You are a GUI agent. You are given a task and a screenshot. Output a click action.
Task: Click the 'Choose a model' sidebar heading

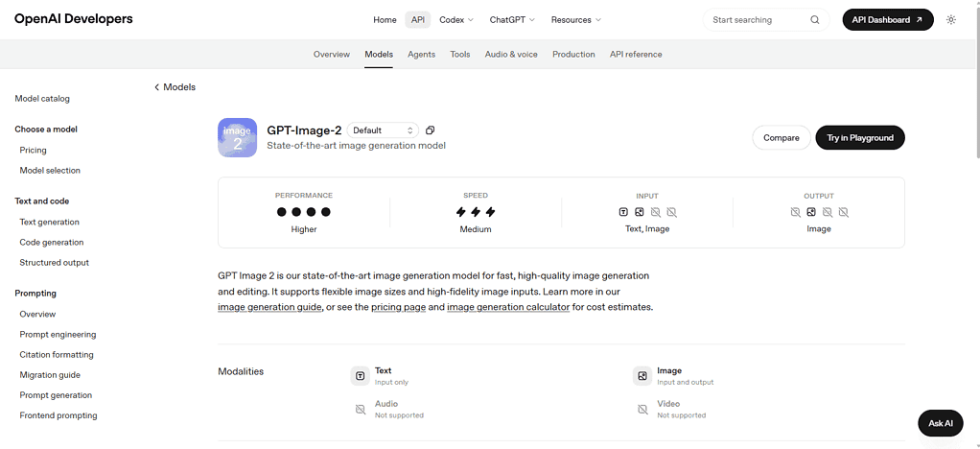46,130
